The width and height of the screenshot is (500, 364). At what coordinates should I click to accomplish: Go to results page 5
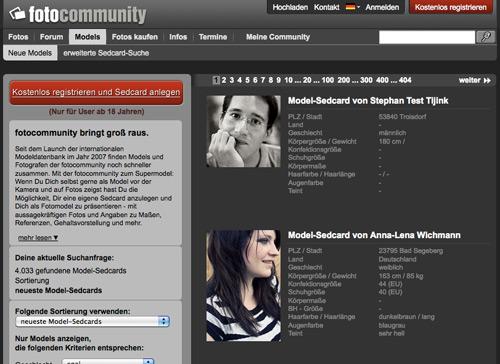(x=247, y=80)
